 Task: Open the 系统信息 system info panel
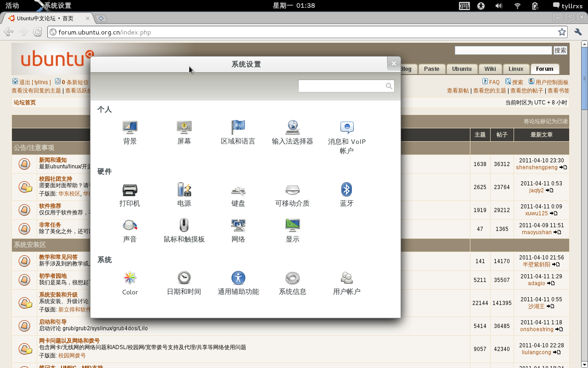[293, 283]
